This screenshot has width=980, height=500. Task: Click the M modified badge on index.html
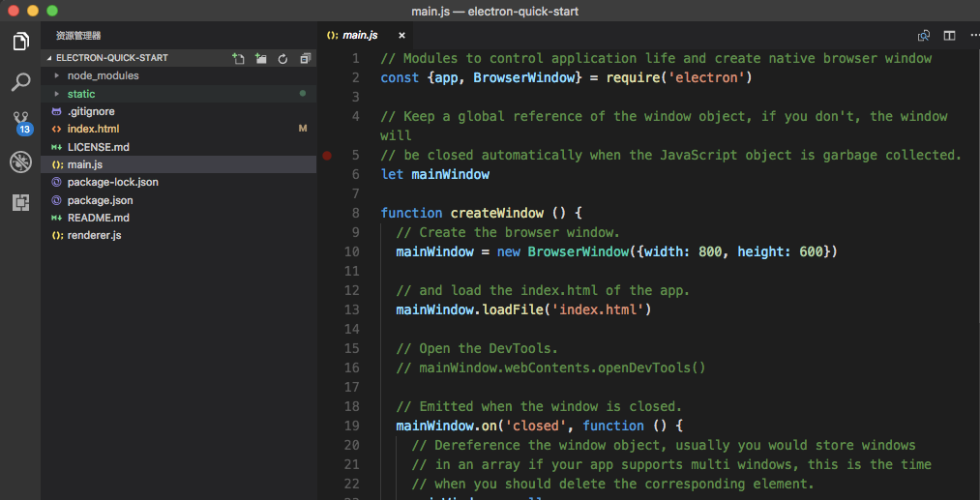303,129
